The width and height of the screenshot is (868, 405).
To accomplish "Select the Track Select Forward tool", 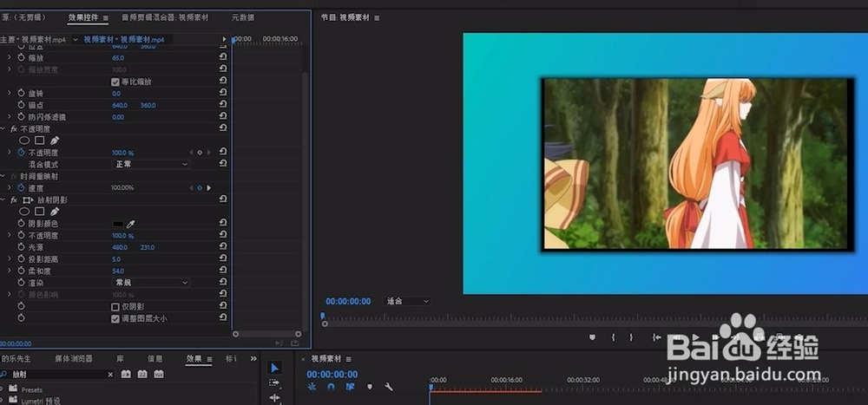I will point(274,382).
